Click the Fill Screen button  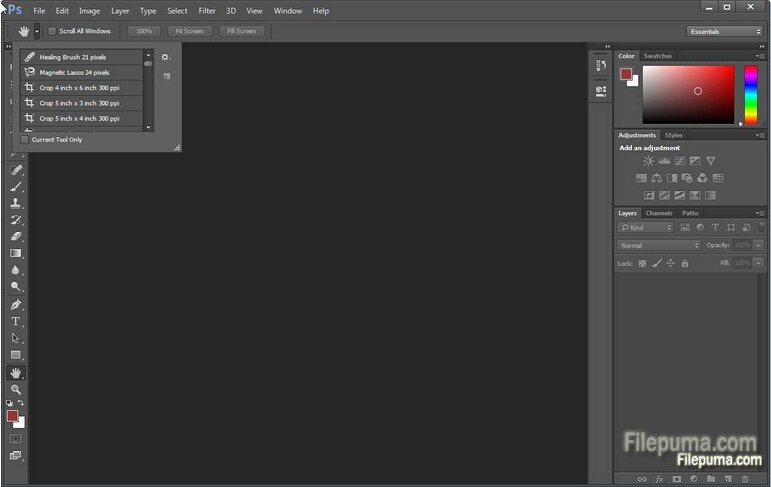(242, 31)
